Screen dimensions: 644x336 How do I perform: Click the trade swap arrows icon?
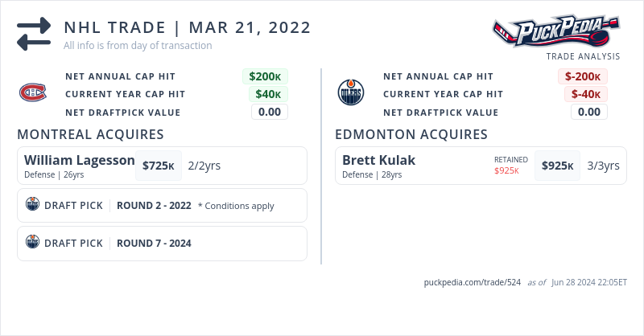pyautogui.click(x=34, y=35)
